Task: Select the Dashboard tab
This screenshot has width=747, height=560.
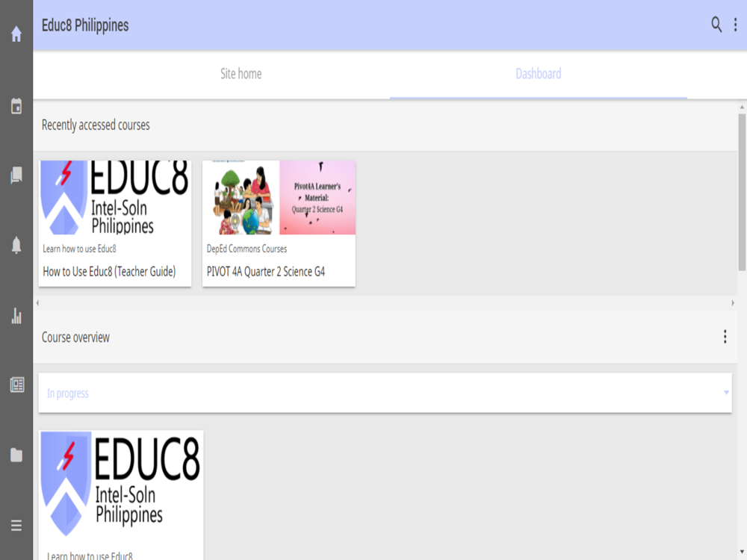Action: click(x=539, y=74)
